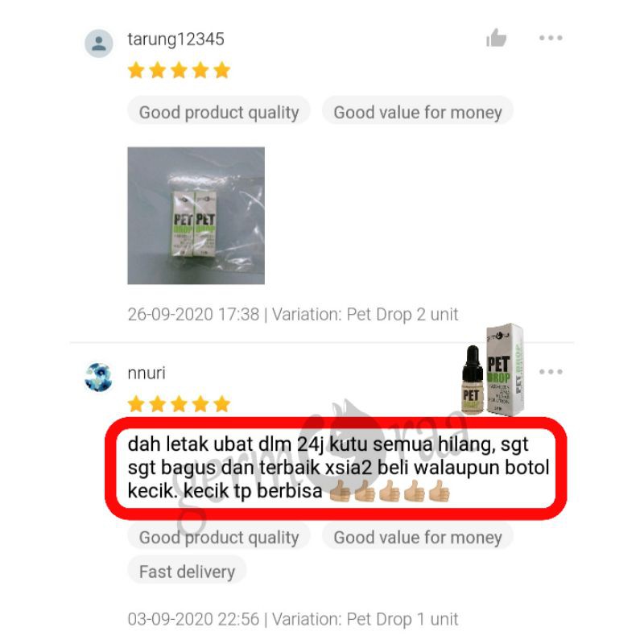This screenshot has width=644, height=644.
Task: Select nnuri's 'Good value for money' tag
Action: [418, 537]
